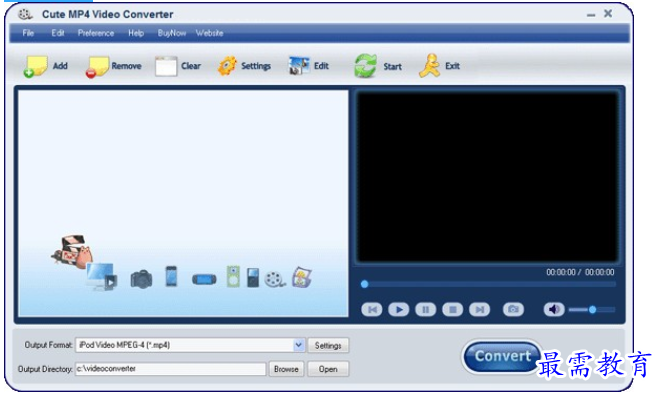Open the gear Settings toolbar icon
Screen dimensions: 660x396
[227, 66]
